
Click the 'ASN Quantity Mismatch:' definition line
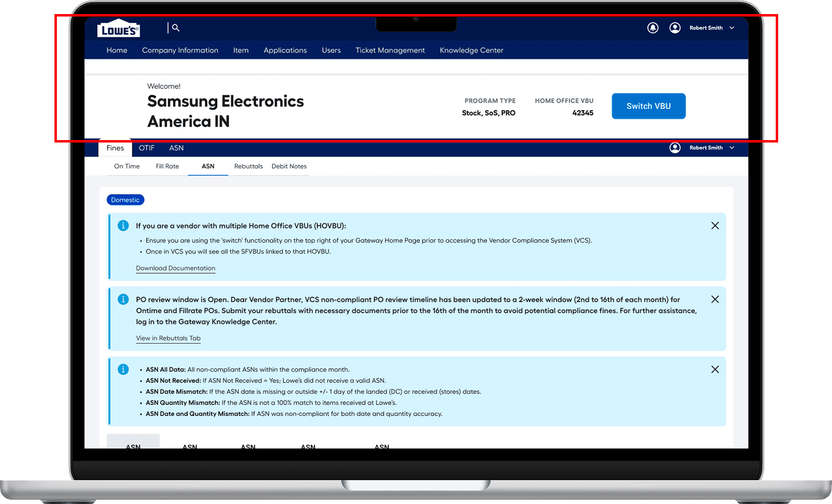click(271, 402)
